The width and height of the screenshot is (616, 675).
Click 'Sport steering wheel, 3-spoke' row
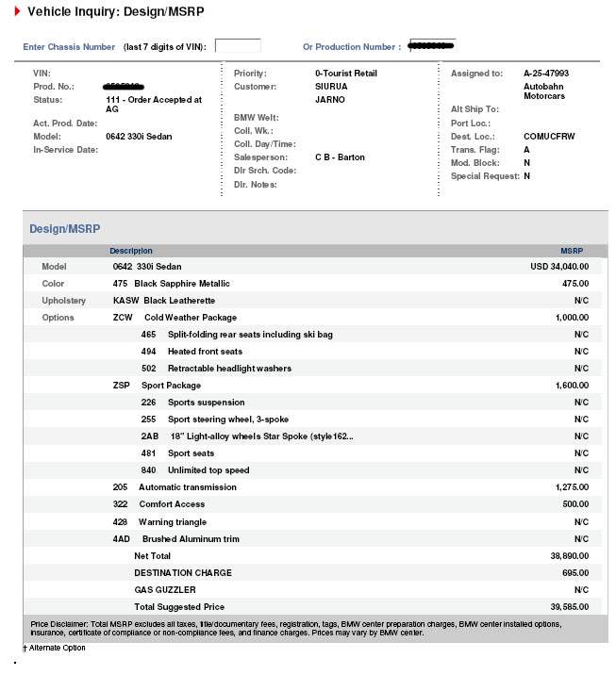tap(313, 420)
